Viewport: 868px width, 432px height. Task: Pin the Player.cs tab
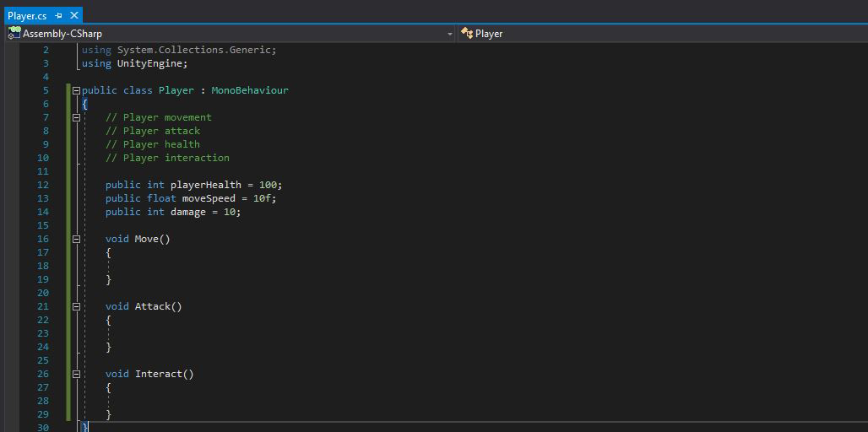tap(58, 15)
